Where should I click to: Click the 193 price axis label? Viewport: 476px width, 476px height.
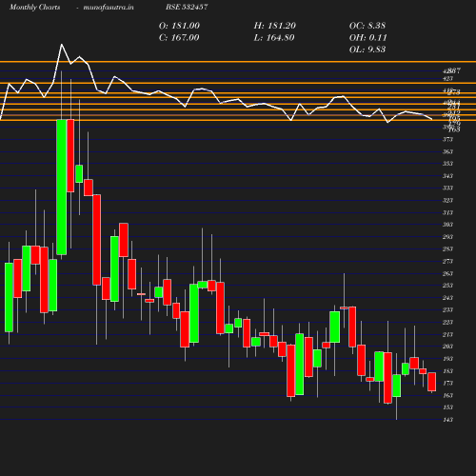[447, 359]
